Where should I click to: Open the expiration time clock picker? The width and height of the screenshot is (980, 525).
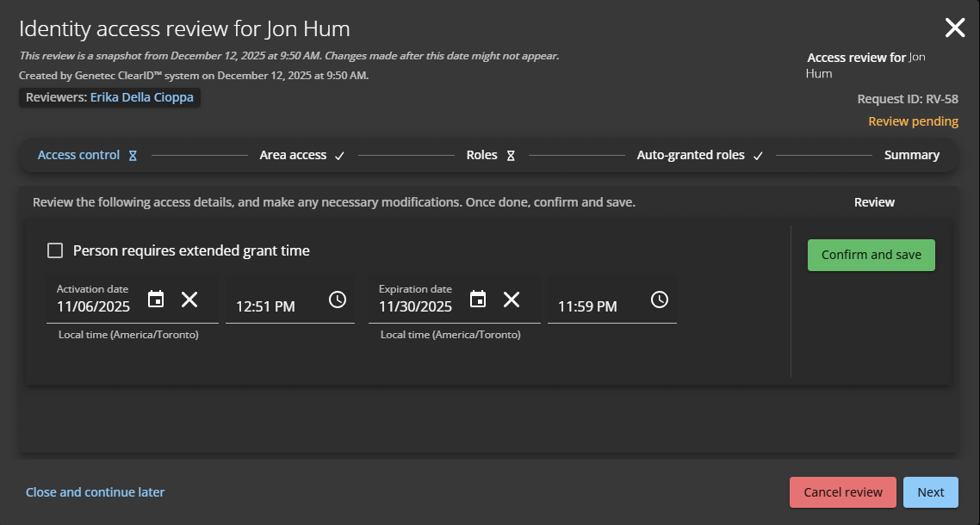(659, 300)
